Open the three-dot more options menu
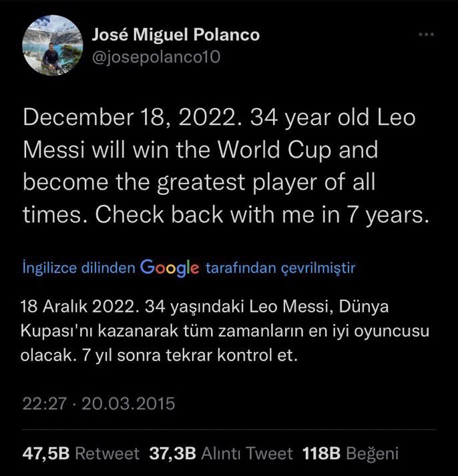The width and height of the screenshot is (458, 476). pos(425,33)
